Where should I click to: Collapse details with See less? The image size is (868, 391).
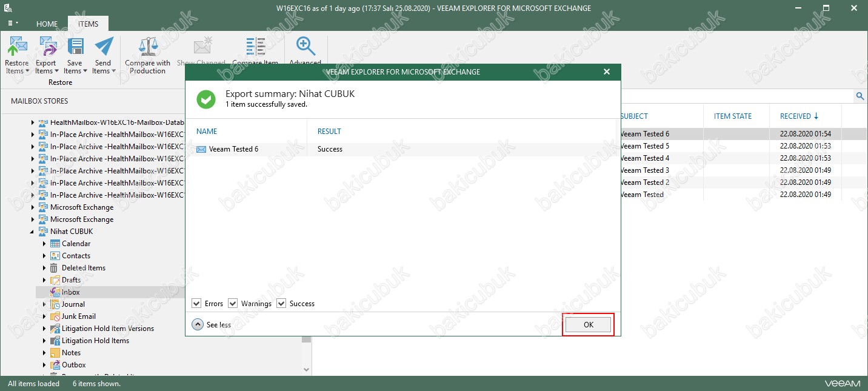point(212,325)
